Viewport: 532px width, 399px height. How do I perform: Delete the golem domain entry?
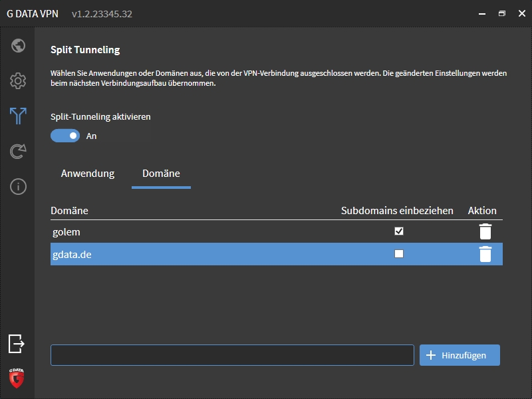[485, 231]
